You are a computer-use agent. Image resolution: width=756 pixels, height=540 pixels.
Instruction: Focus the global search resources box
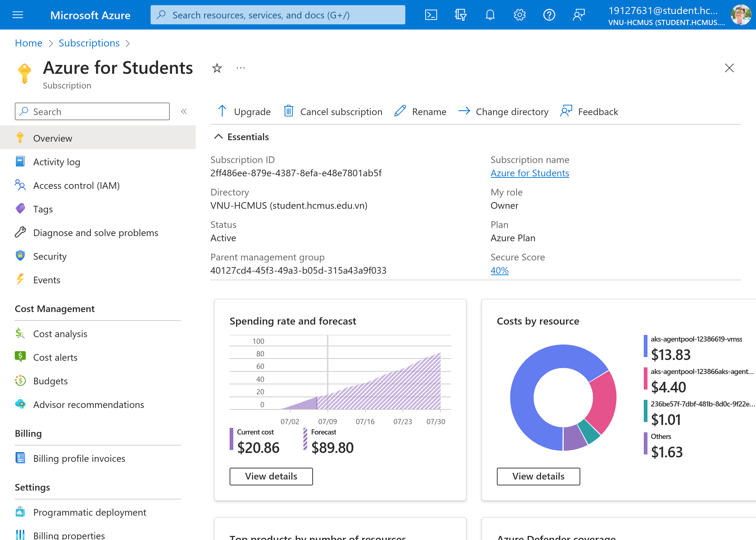278,15
